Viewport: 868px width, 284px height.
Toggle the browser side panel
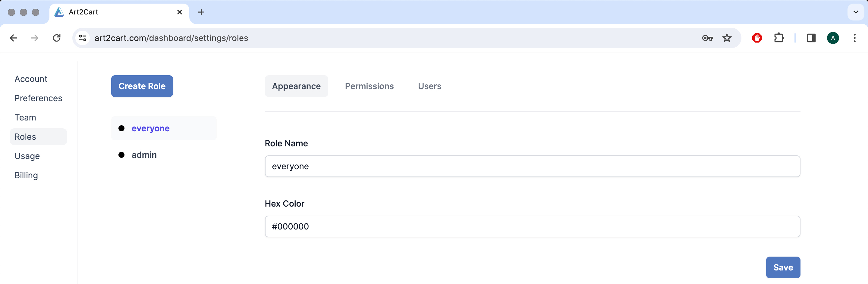click(811, 38)
